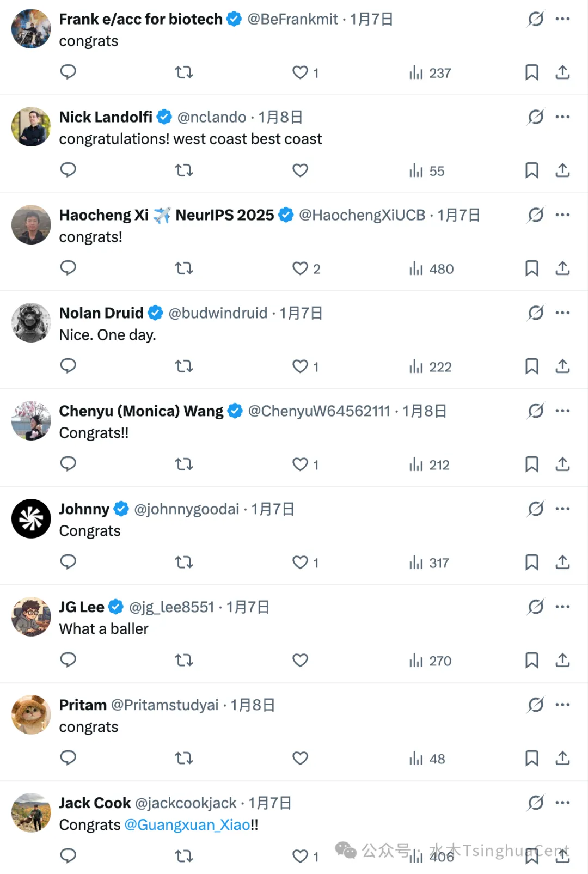Bookmark Haocheng Xi's congrats tweet
Image resolution: width=588 pixels, height=874 pixels.
[531, 268]
